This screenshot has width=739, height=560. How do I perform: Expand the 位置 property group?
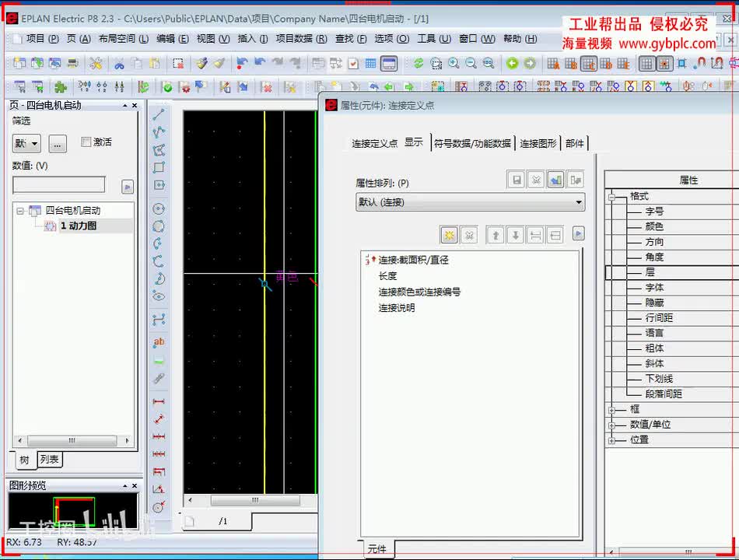[x=611, y=441]
